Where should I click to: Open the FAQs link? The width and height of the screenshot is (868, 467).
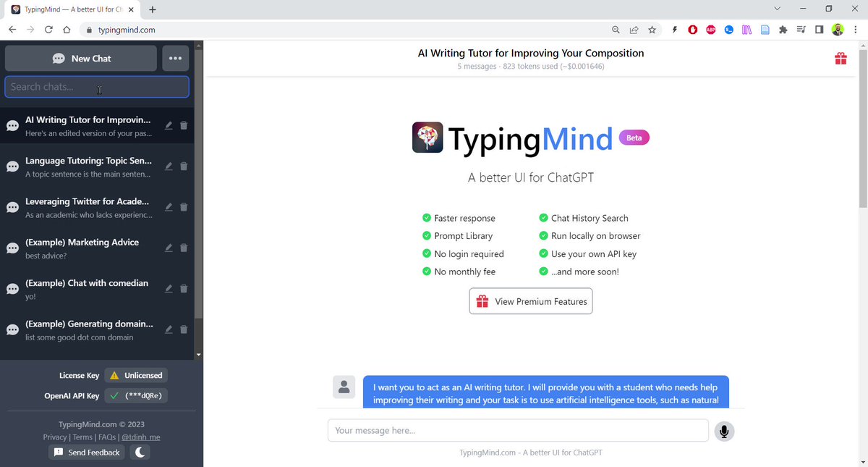(x=107, y=437)
